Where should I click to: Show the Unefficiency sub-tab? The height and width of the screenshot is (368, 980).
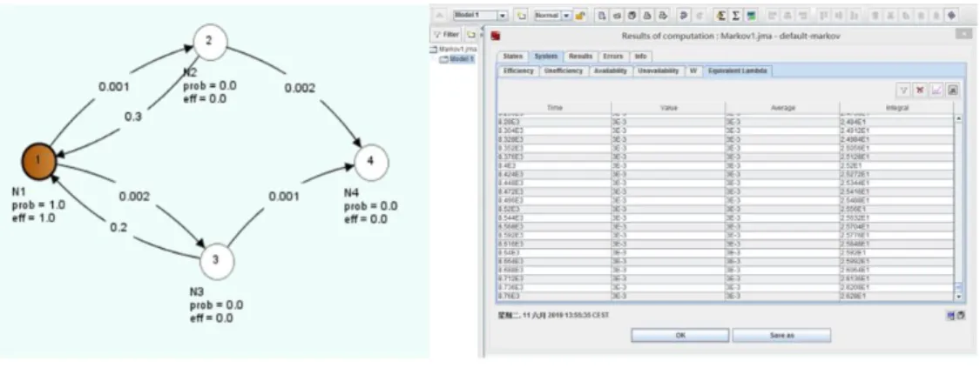(x=563, y=71)
